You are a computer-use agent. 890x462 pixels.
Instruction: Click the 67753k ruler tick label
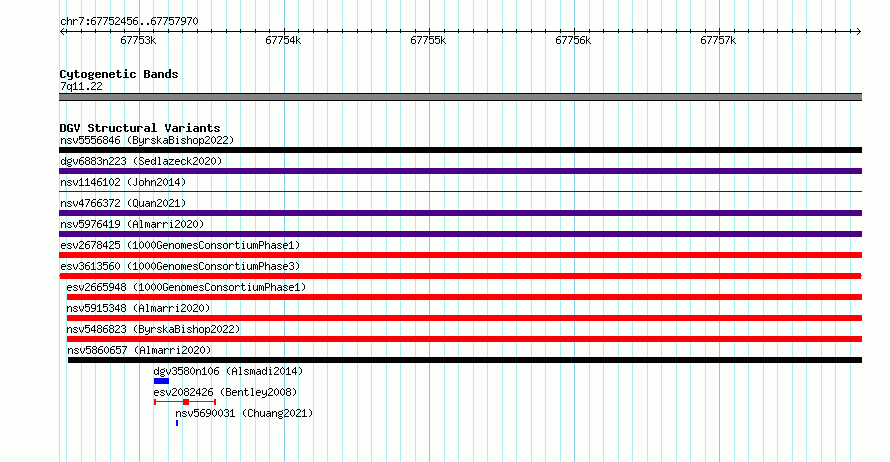[x=138, y=40]
